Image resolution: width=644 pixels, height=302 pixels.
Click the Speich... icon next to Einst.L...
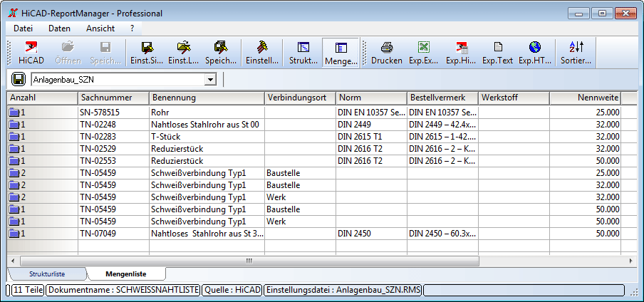(x=221, y=47)
